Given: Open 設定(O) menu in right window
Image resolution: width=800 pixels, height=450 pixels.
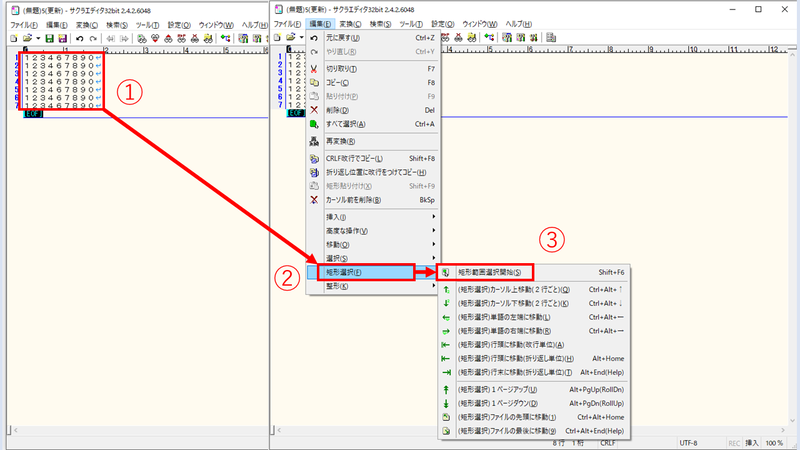Looking at the screenshot, I should [442, 24].
